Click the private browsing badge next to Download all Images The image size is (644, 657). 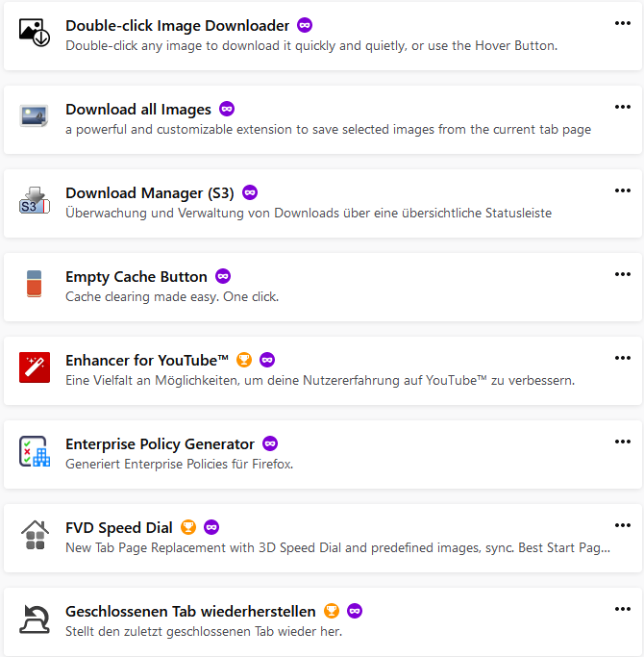(227, 109)
